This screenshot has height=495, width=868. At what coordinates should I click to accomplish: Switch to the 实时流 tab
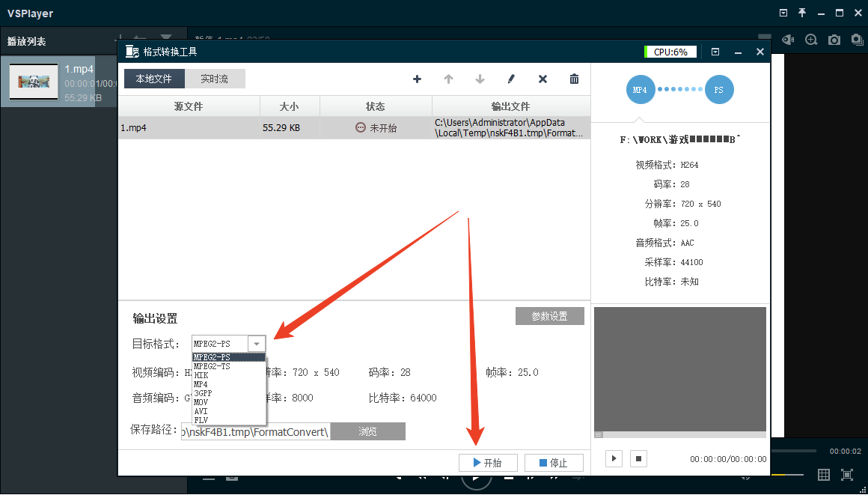[215, 79]
